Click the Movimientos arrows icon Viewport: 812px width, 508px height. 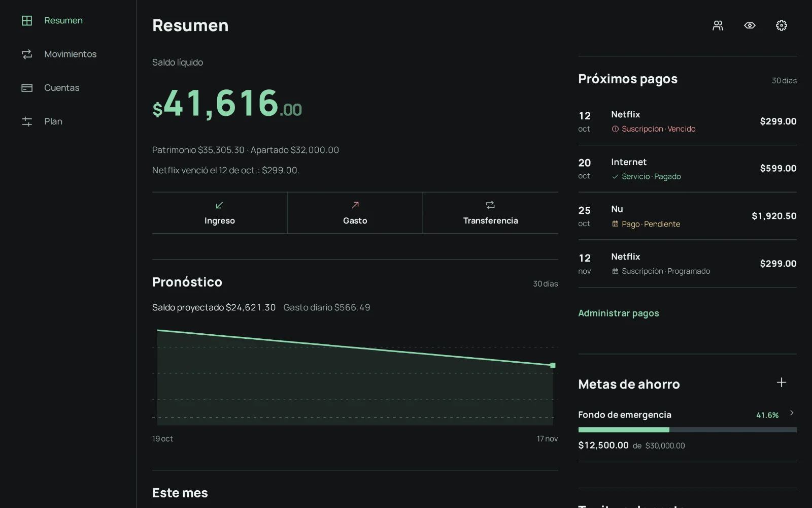point(27,54)
